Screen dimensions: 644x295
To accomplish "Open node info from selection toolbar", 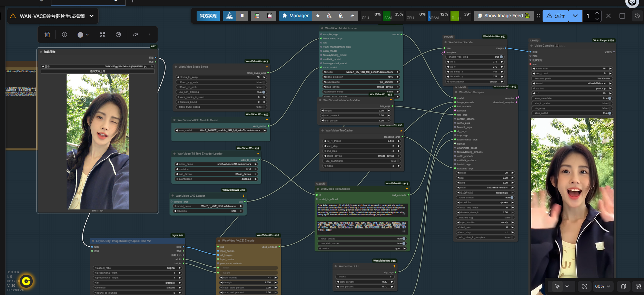I will point(65,35).
